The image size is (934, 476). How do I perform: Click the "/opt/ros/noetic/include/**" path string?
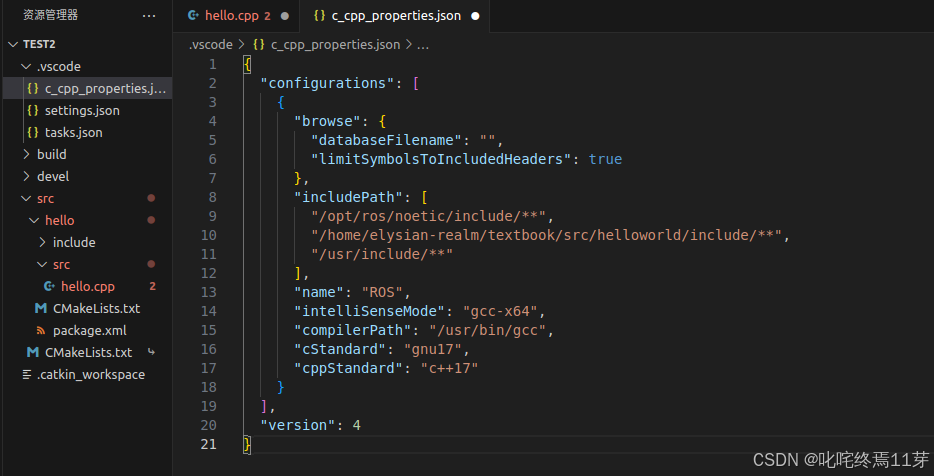coord(429,216)
